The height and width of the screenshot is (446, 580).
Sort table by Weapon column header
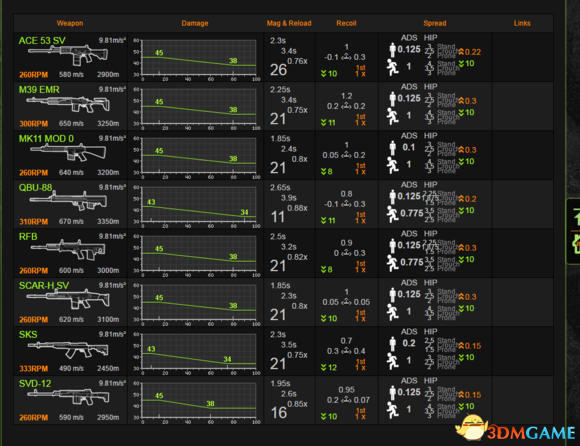pos(70,23)
